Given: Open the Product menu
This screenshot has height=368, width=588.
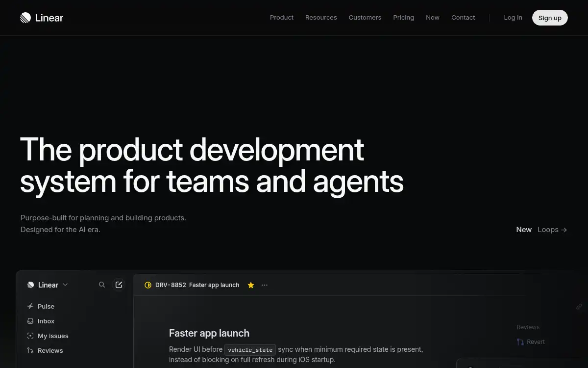Looking at the screenshot, I should coord(282,18).
